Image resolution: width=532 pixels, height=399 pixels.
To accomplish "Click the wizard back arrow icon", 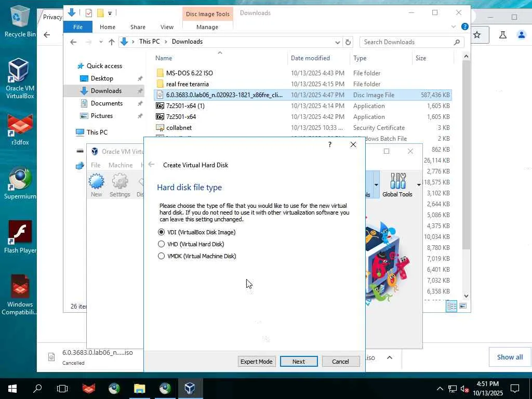I will click(x=151, y=165).
